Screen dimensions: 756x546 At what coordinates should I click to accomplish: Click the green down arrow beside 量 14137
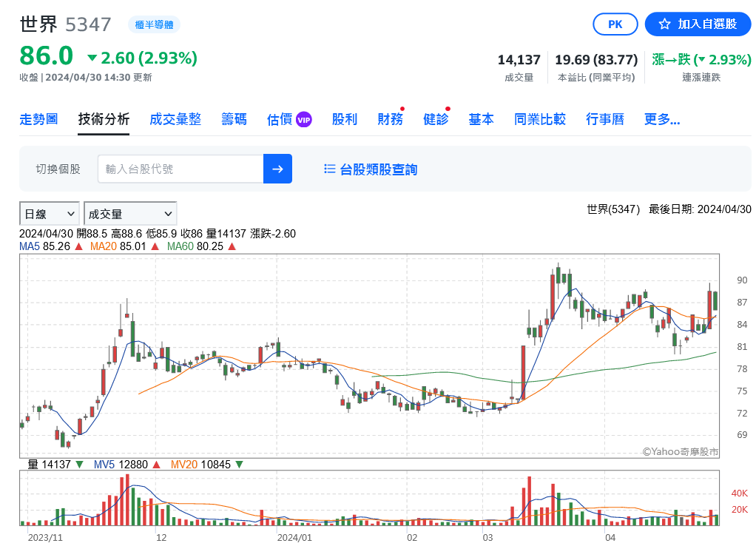click(x=80, y=465)
